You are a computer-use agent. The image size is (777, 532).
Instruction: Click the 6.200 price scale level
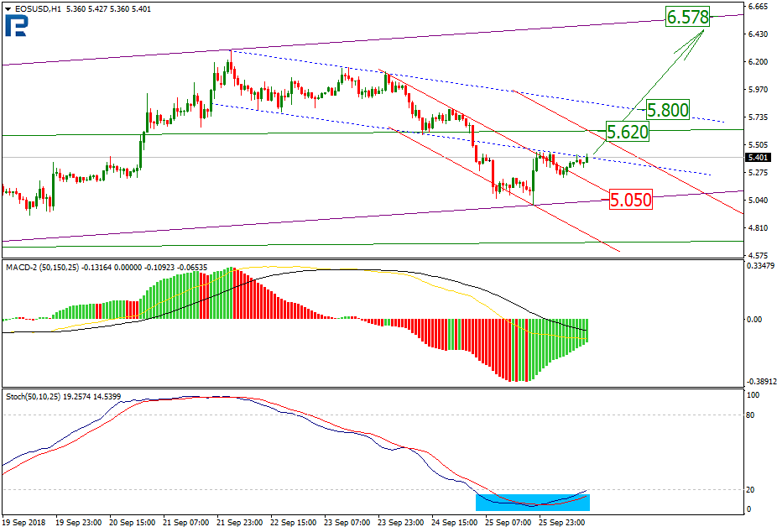point(759,62)
